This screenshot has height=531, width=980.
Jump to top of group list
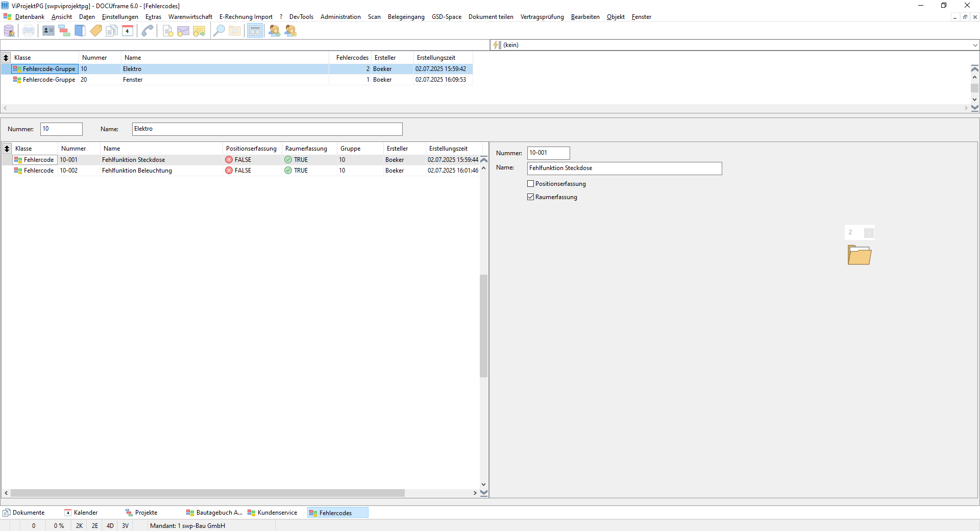974,68
